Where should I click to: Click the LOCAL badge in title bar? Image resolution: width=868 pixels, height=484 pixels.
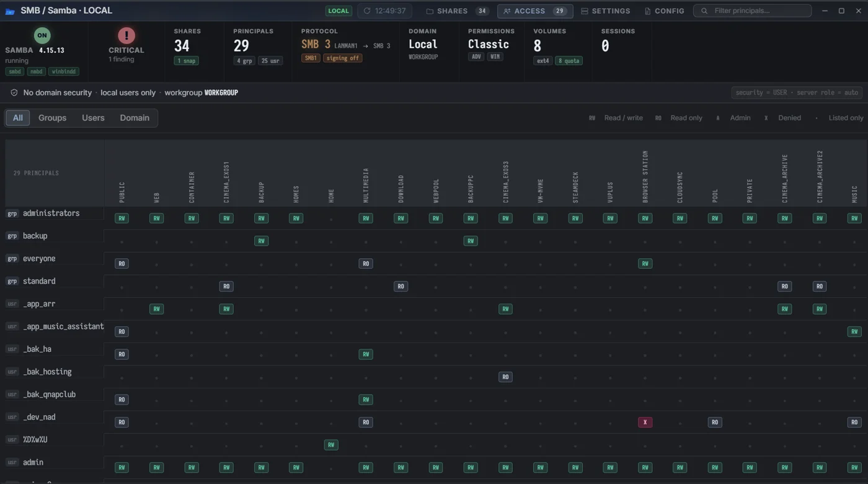click(339, 11)
